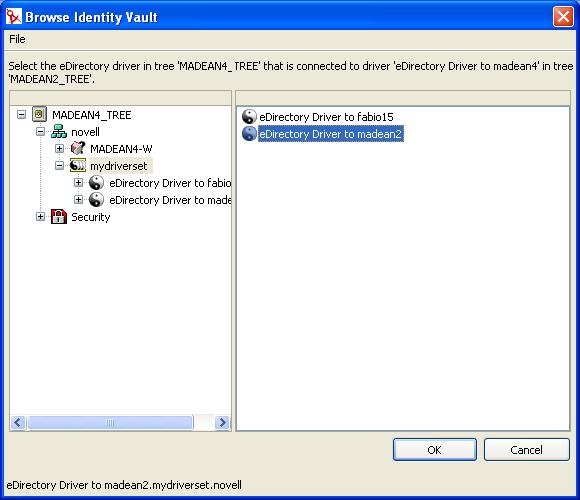Expand the eDirectory Driver to made tree node
This screenshot has height=500, width=580.
[78, 200]
